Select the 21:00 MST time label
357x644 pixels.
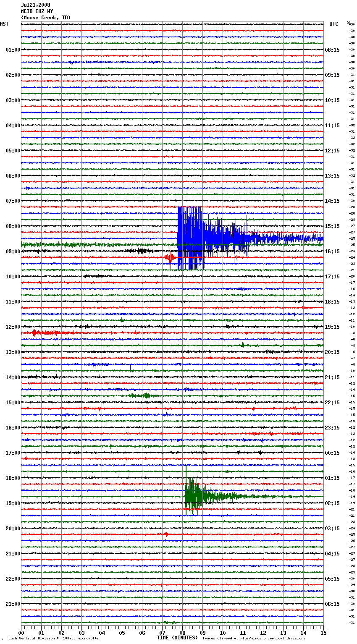click(x=13, y=554)
